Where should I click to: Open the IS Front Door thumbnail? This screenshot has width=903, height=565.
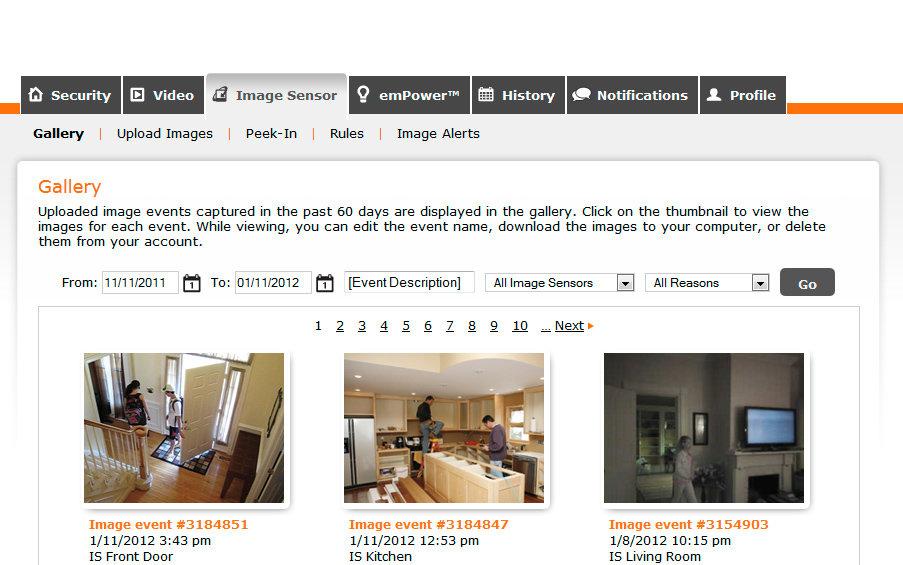[184, 428]
